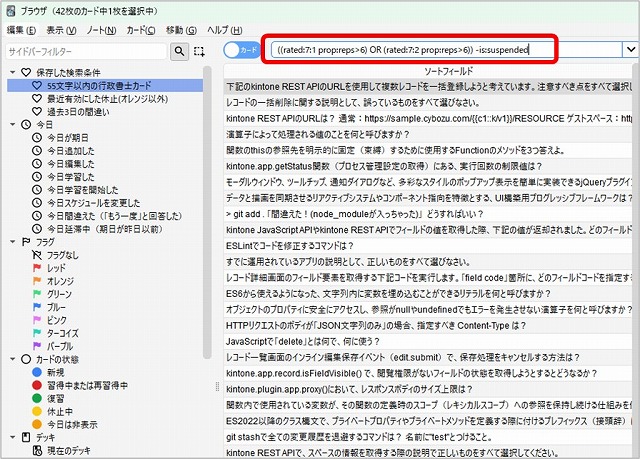Click clock icon of 今日学習を開始した
The width and height of the screenshot is (640, 459).
(x=37, y=190)
